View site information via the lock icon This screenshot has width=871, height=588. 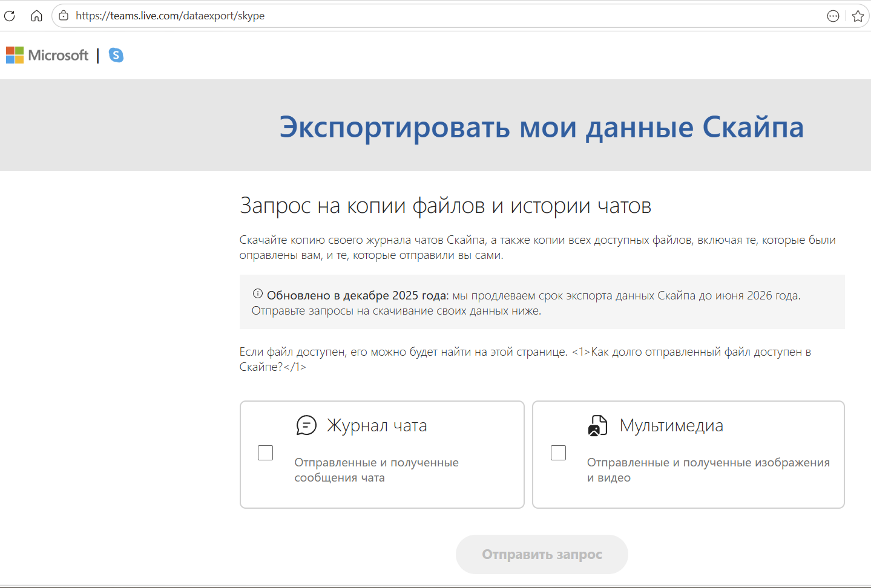tap(64, 16)
